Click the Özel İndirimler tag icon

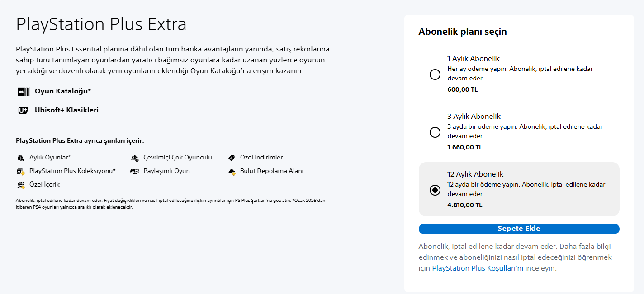pos(232,158)
